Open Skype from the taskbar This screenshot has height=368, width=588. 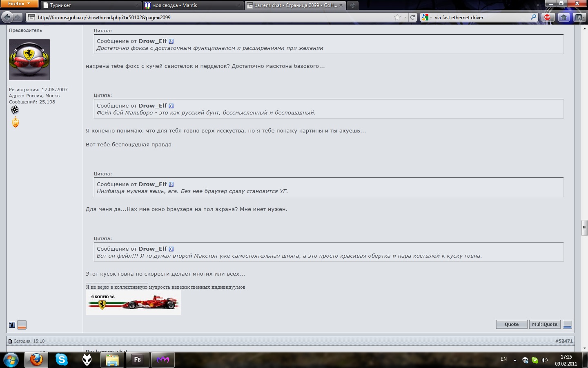coord(62,359)
